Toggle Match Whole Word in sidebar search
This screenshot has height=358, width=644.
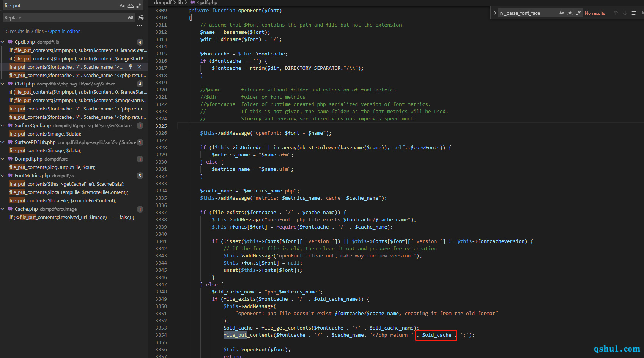coord(131,5)
